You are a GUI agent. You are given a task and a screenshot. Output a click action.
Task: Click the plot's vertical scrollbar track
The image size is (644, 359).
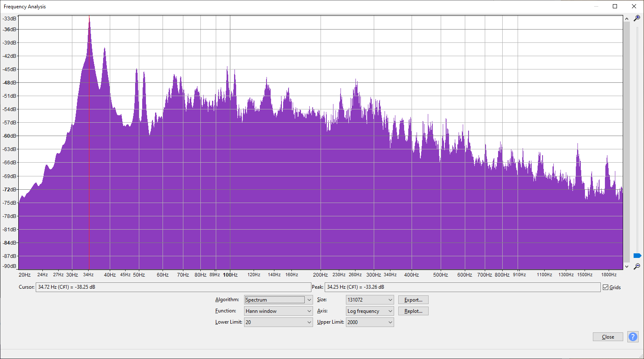point(627,142)
